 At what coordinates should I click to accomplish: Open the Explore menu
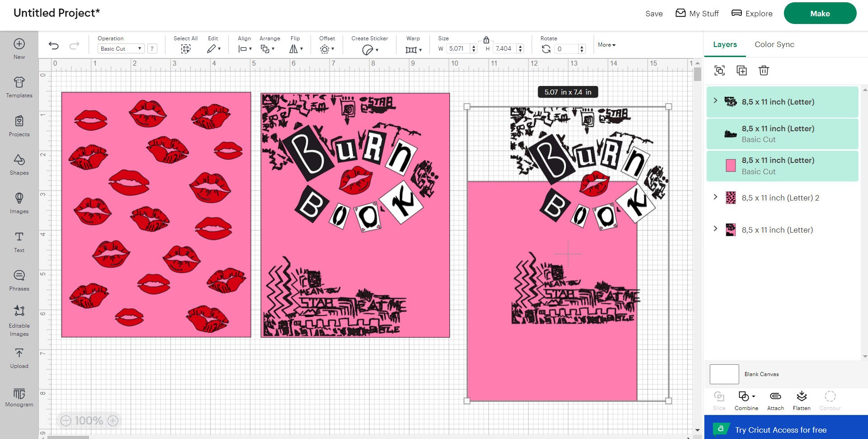(751, 13)
